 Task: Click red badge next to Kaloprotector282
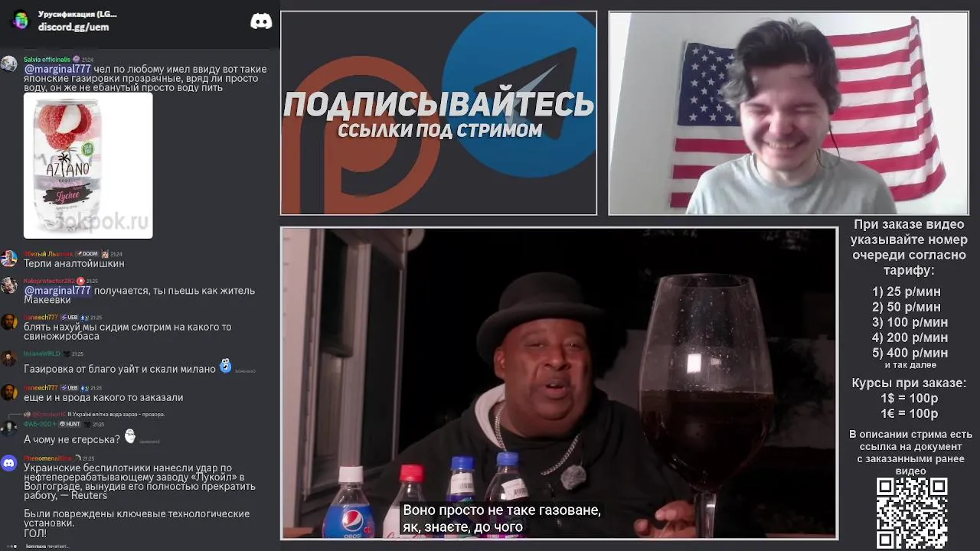[80, 281]
